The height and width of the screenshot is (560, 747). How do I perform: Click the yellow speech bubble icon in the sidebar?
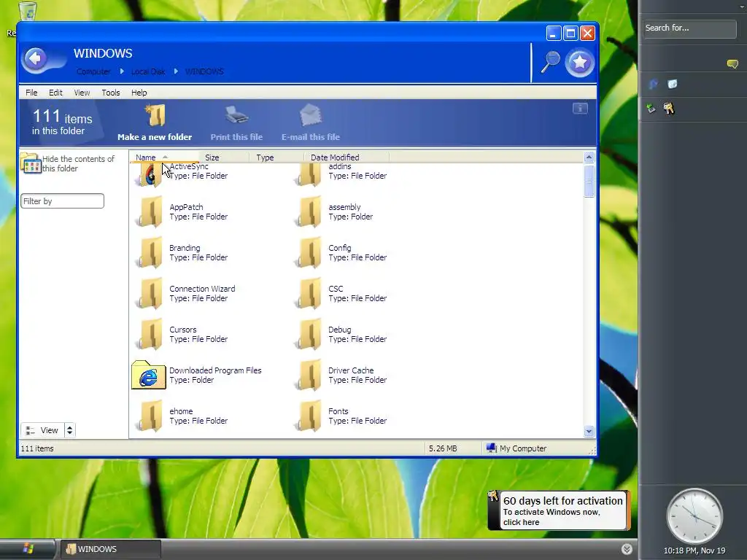[732, 64]
